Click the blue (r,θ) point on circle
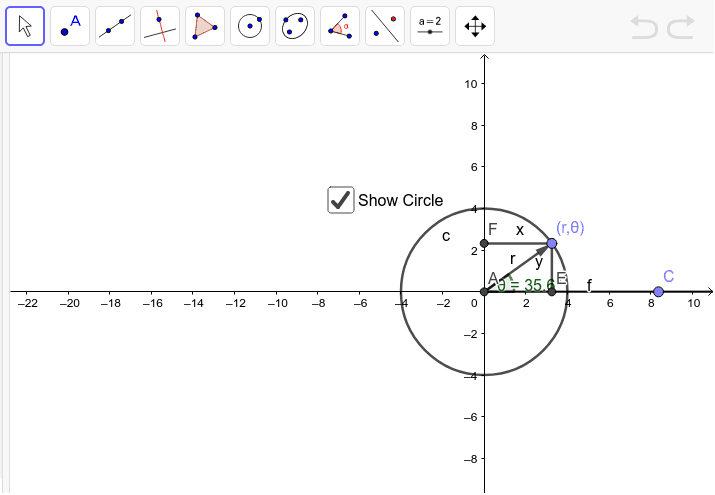This screenshot has height=495, width=715. [x=552, y=243]
